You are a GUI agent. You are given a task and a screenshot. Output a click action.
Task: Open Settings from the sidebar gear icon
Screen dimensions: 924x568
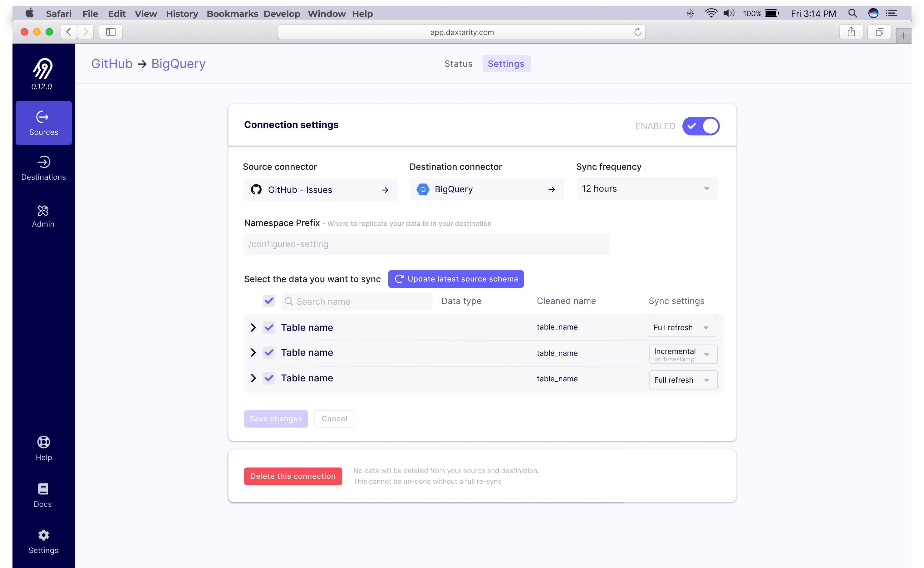(43, 541)
